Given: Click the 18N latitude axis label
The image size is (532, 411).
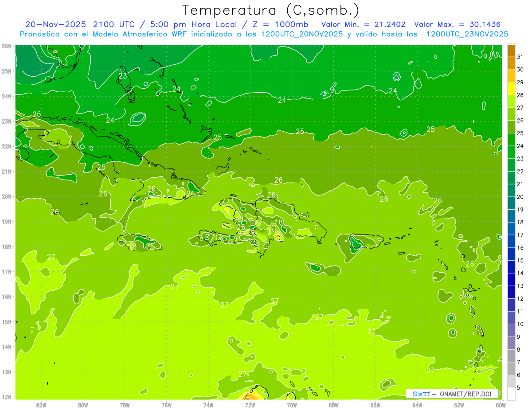Looking at the screenshot, I should coord(7,247).
